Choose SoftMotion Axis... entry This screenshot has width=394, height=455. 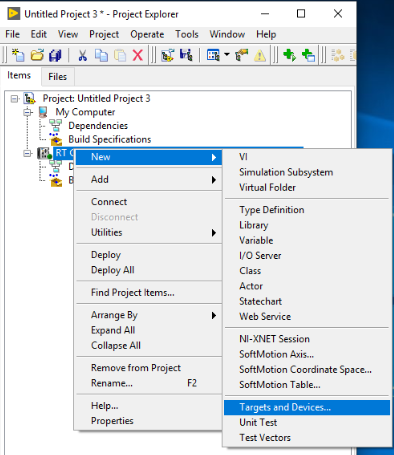click(307, 354)
